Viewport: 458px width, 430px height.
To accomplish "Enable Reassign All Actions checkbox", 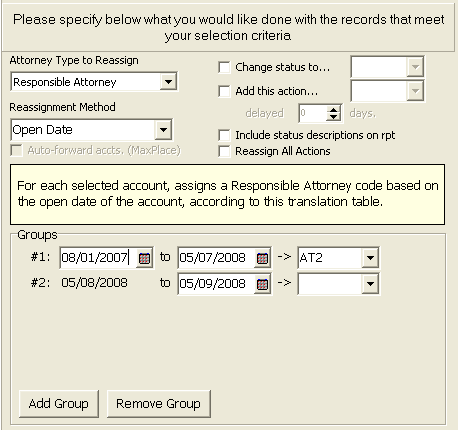I will 224,151.
